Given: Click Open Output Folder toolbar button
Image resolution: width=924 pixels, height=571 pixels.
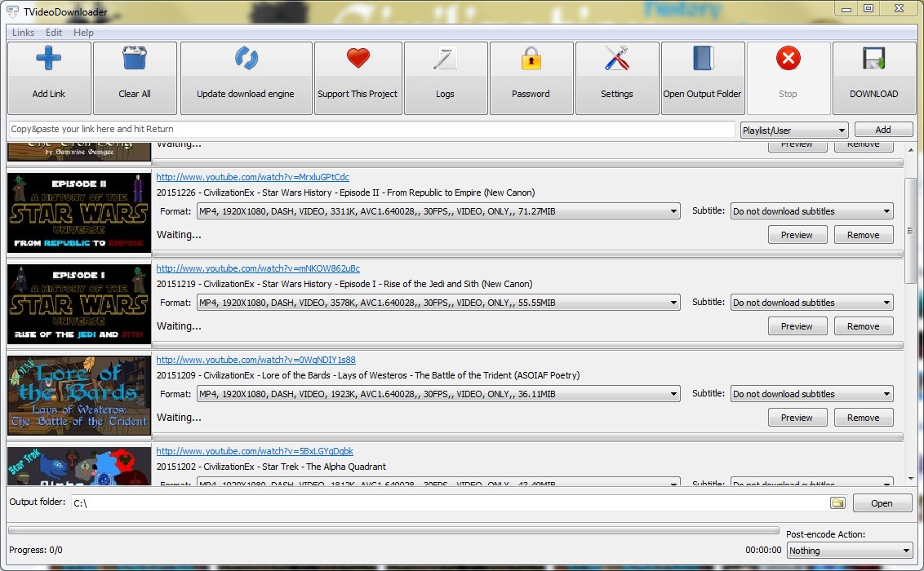Looking at the screenshot, I should (703, 78).
